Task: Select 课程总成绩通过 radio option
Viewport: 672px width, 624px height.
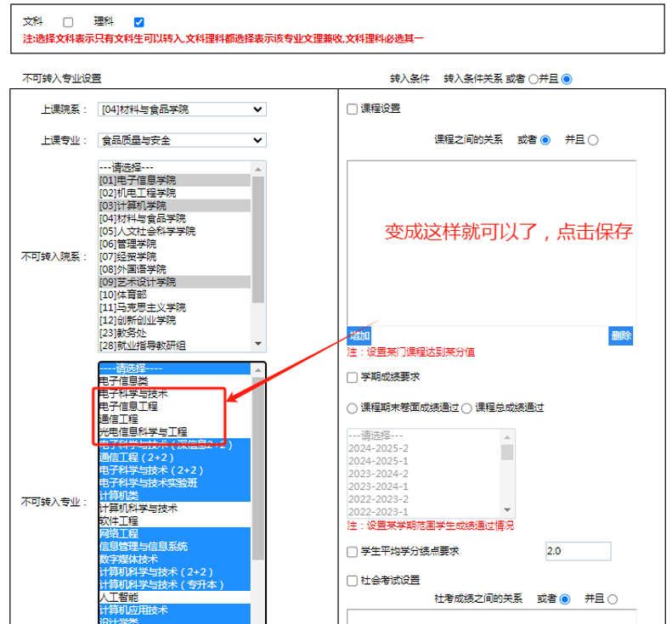Action: pyautogui.click(x=466, y=408)
